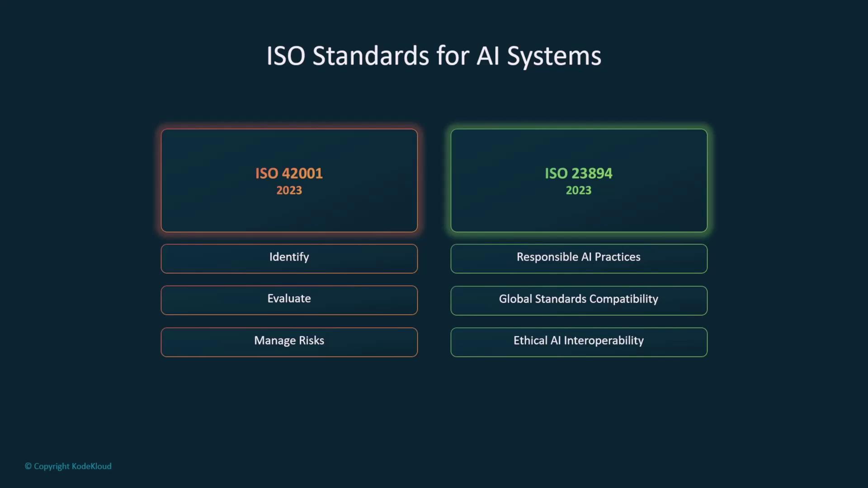
Task: Click the word Systems in the title
Action: [554, 57]
